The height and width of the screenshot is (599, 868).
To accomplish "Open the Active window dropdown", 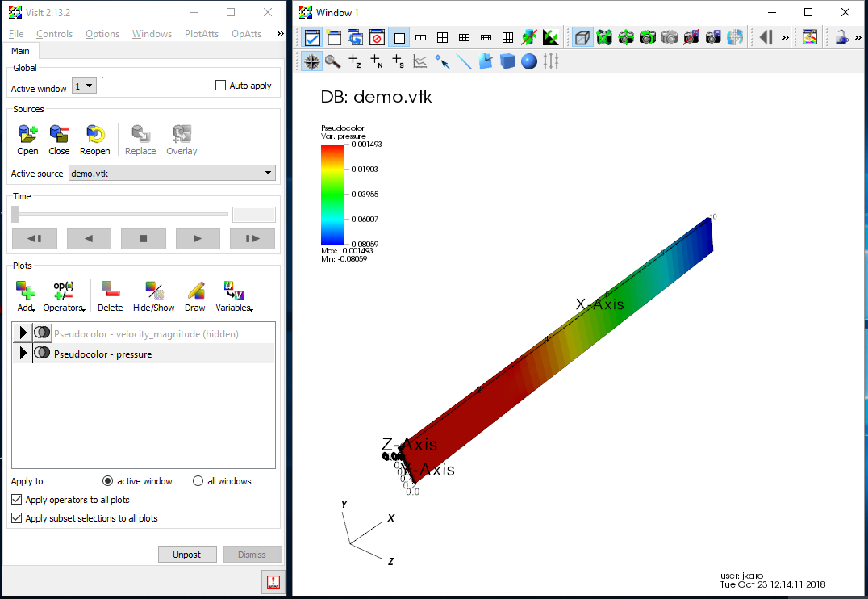I will 84,86.
